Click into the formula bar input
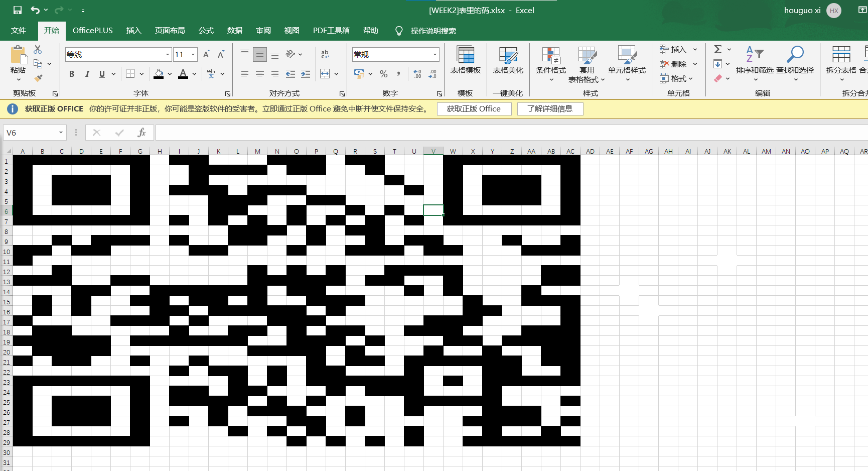 click(x=511, y=133)
